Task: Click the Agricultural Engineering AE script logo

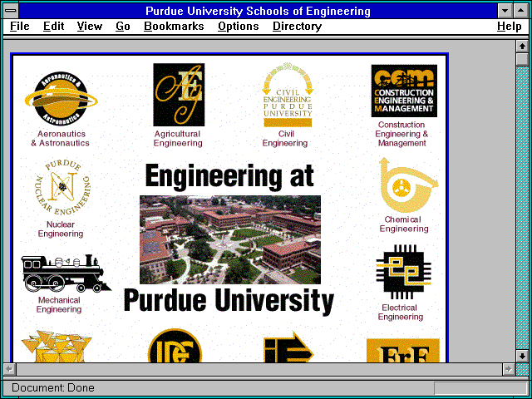Action: coord(179,95)
